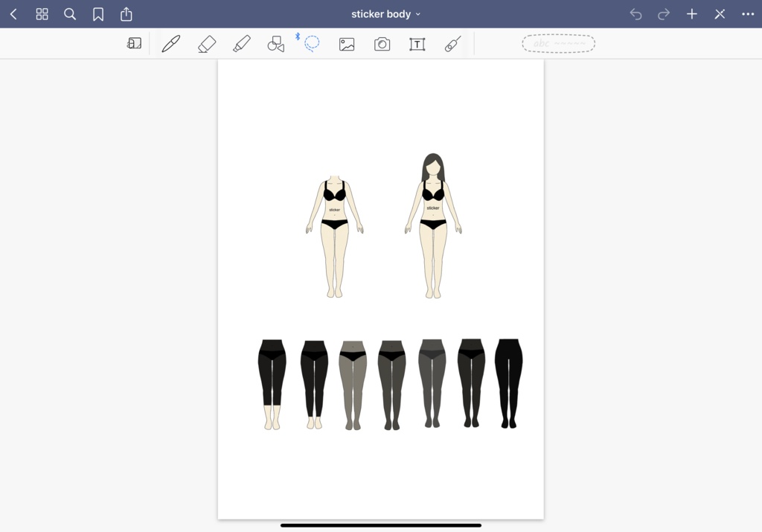Select the solid black opaque tights sticker
The width and height of the screenshot is (762, 532).
pyautogui.click(x=509, y=383)
